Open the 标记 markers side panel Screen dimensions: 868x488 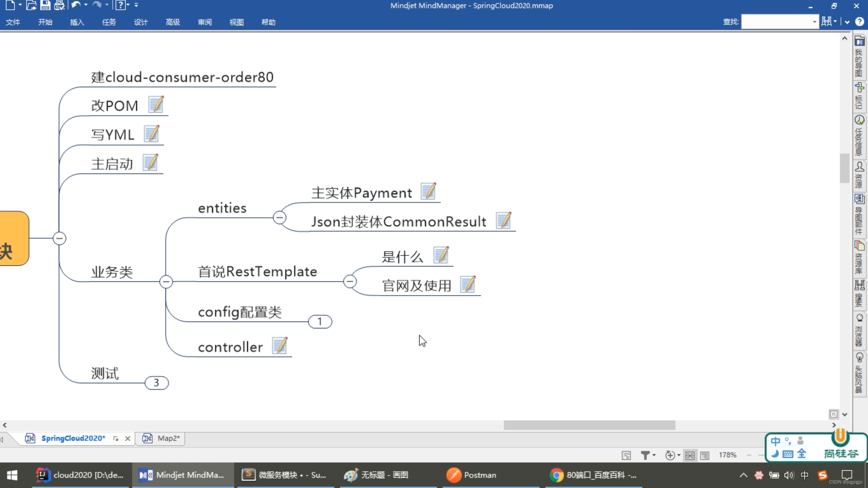[x=859, y=96]
